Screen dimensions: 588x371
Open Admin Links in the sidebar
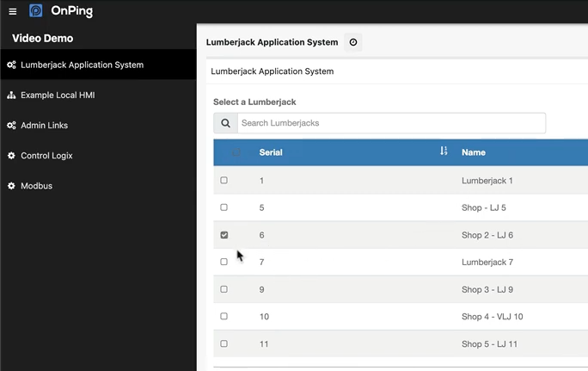(x=44, y=126)
